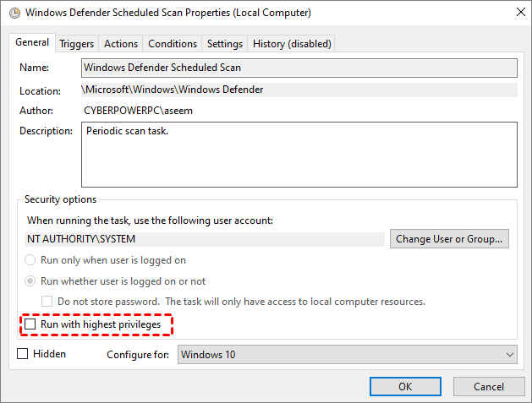Click in the Description text box
This screenshot has height=403, width=532.
(299, 154)
